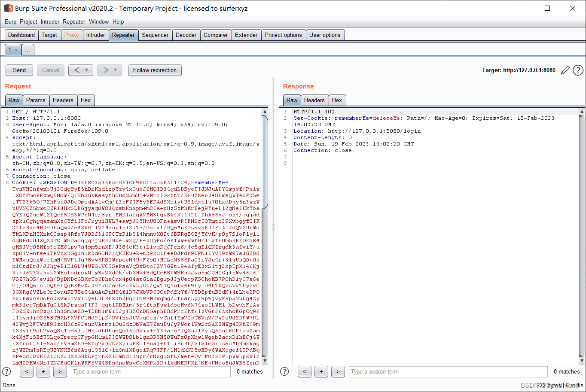Open the Intruder menu
This screenshot has width=586, height=392.
click(50, 21)
